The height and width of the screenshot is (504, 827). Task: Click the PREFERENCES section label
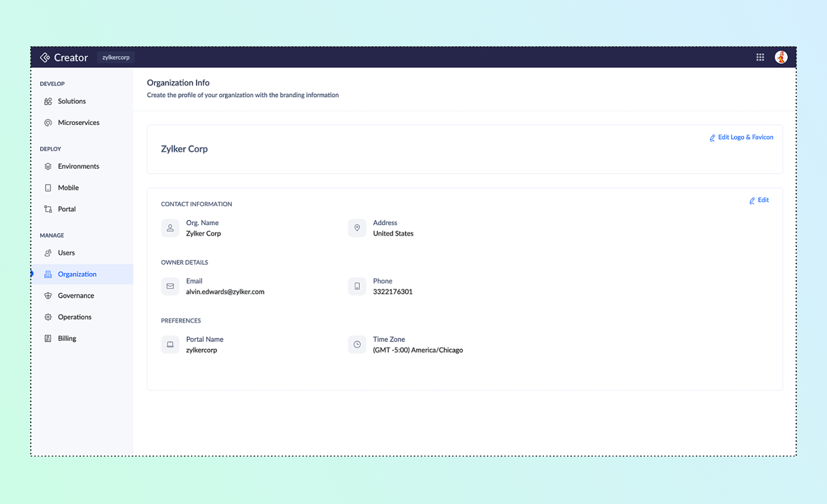(181, 320)
